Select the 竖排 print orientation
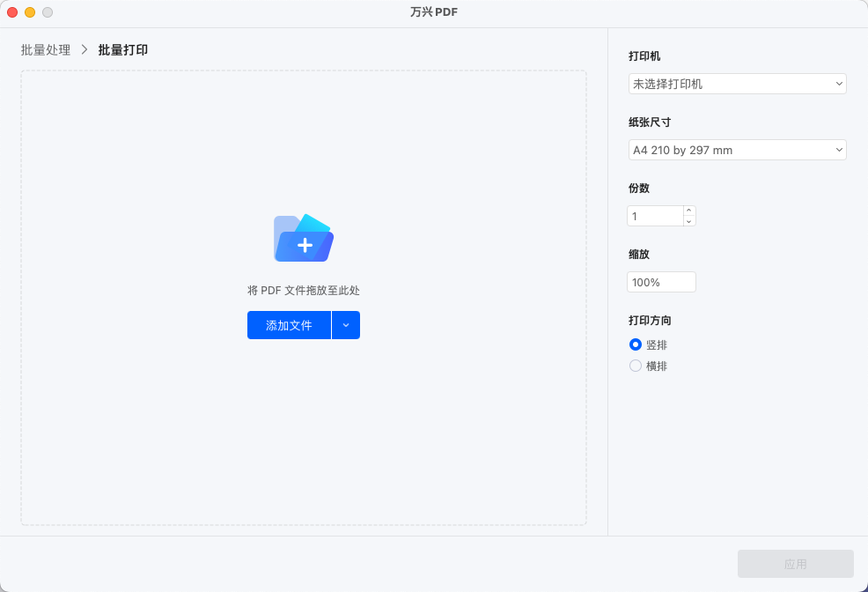868x592 pixels. (x=636, y=344)
